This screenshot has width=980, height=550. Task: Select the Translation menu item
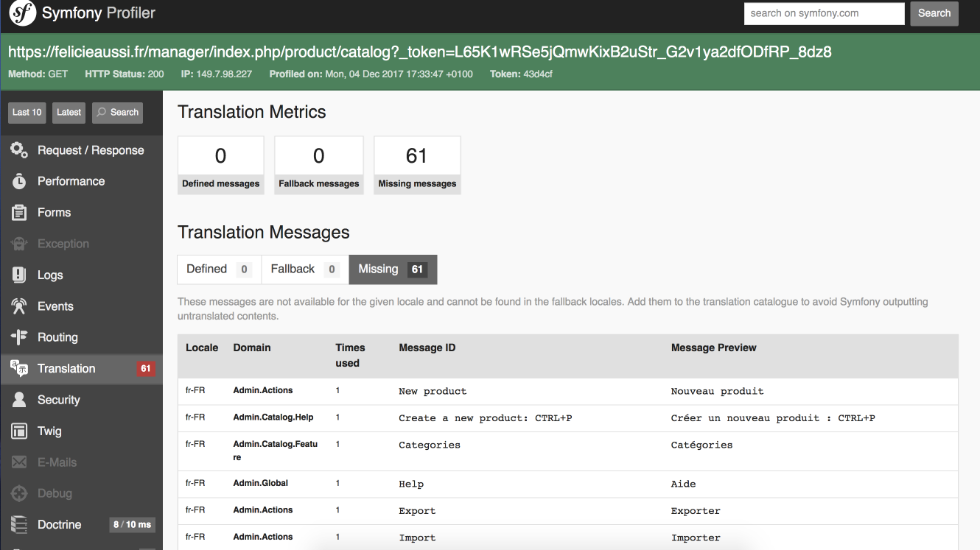tap(81, 369)
